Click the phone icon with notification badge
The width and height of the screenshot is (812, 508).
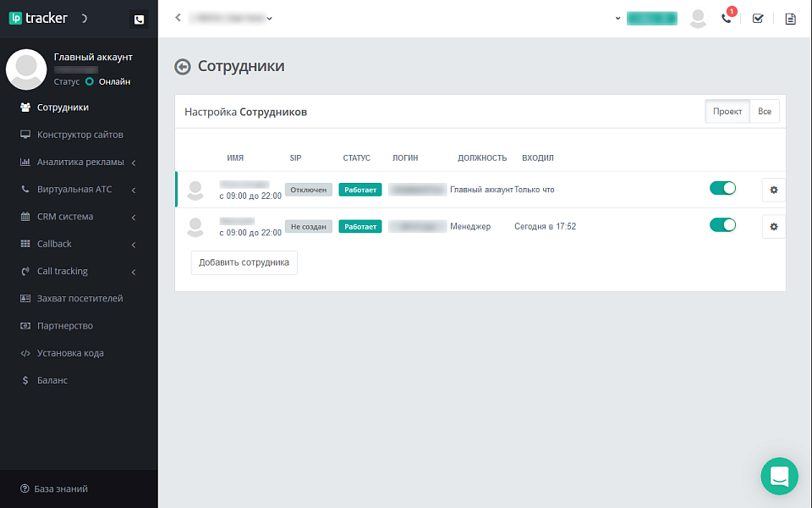point(727,18)
